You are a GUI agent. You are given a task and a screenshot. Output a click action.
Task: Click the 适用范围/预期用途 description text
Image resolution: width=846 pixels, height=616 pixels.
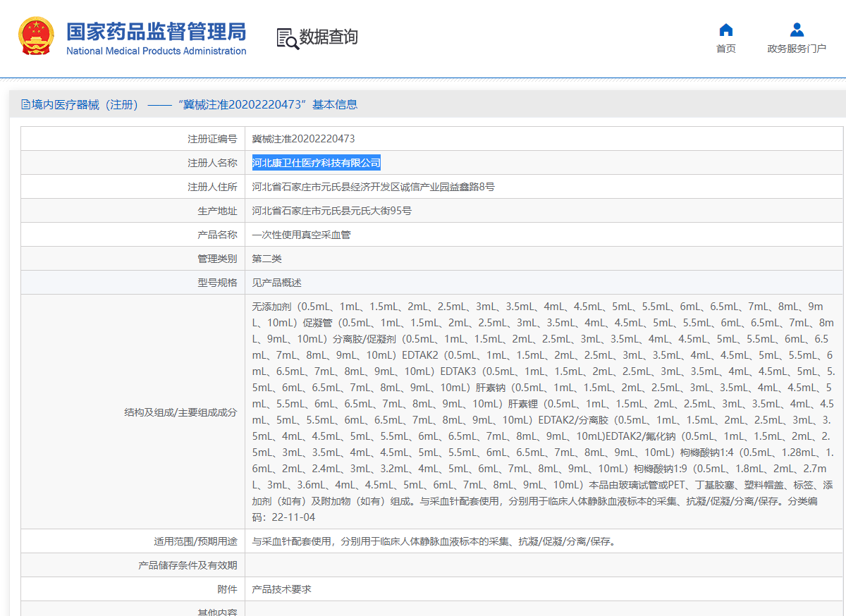point(434,541)
